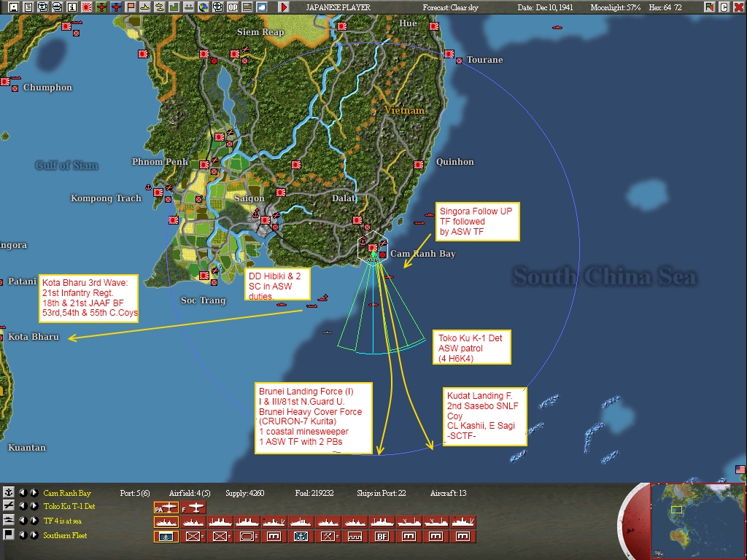Click the Quinhon base flag on the map
This screenshot has height=560, width=747.
pyautogui.click(x=418, y=165)
